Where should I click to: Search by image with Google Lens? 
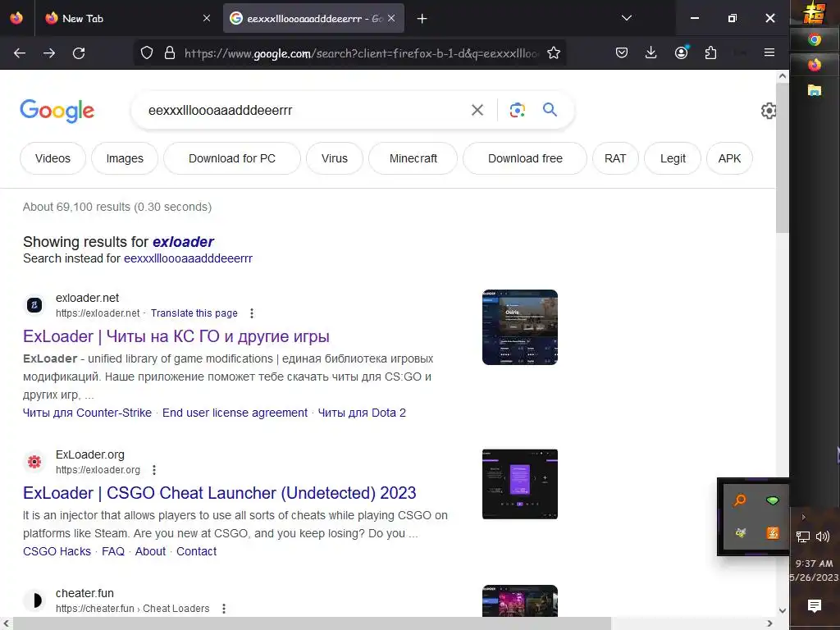coord(517,110)
